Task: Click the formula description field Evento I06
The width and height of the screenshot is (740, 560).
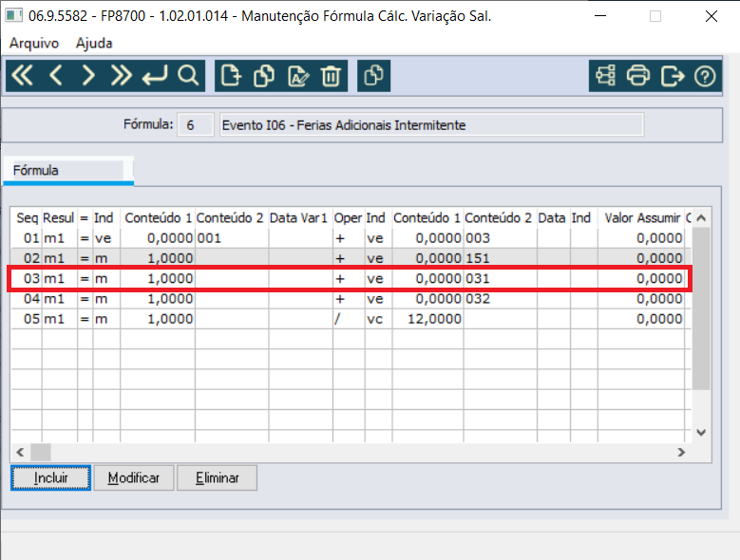Action: pyautogui.click(x=431, y=125)
